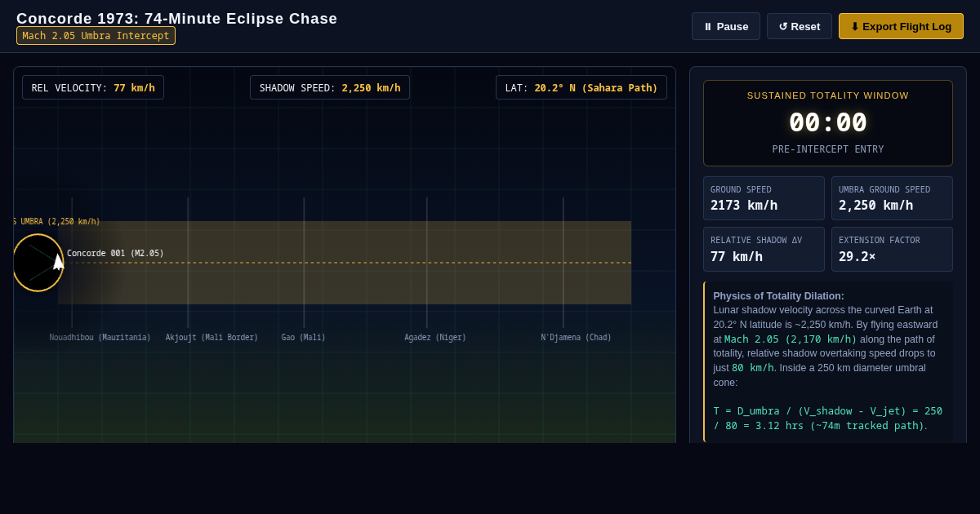Click the SHADOW SPEED 2,250 km/h readout

point(330,87)
